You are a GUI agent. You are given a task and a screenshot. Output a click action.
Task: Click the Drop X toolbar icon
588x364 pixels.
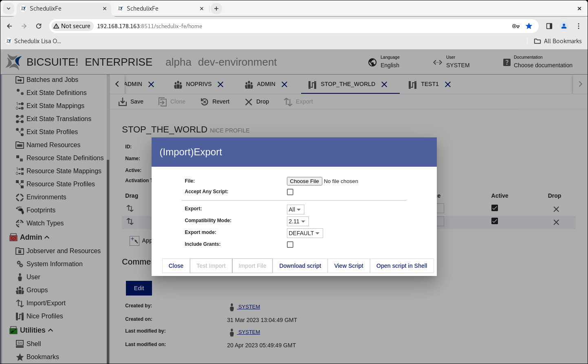pos(249,102)
